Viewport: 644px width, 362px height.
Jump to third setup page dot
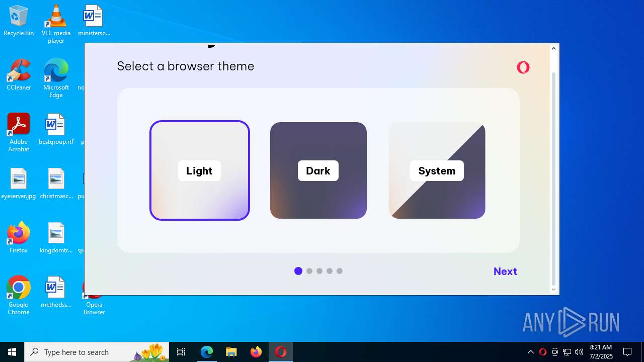(319, 271)
